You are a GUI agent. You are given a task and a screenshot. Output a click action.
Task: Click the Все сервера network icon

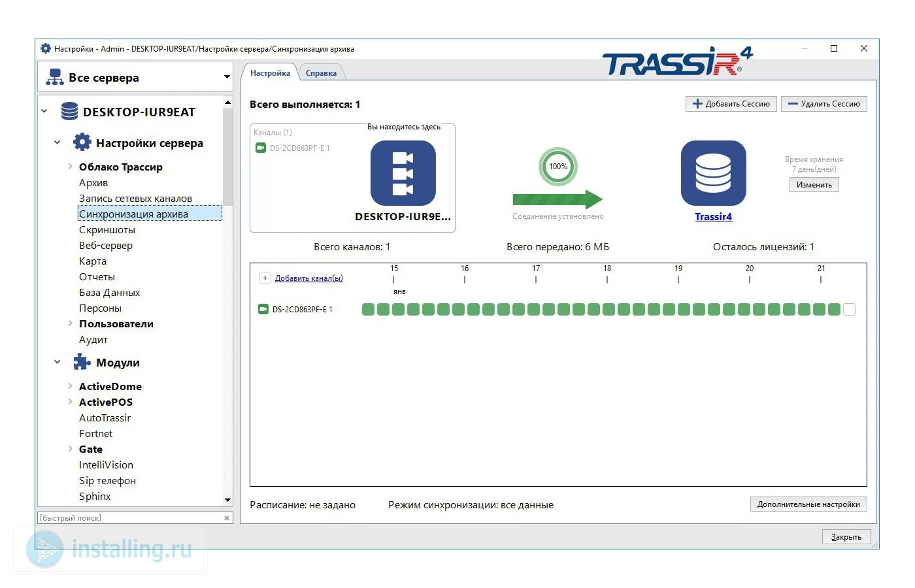(54, 77)
